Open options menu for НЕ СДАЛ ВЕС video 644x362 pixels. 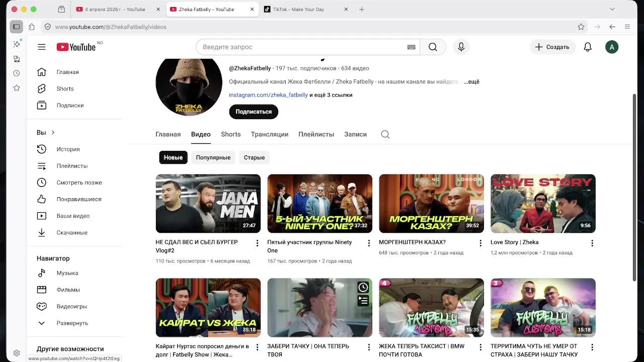click(x=257, y=243)
